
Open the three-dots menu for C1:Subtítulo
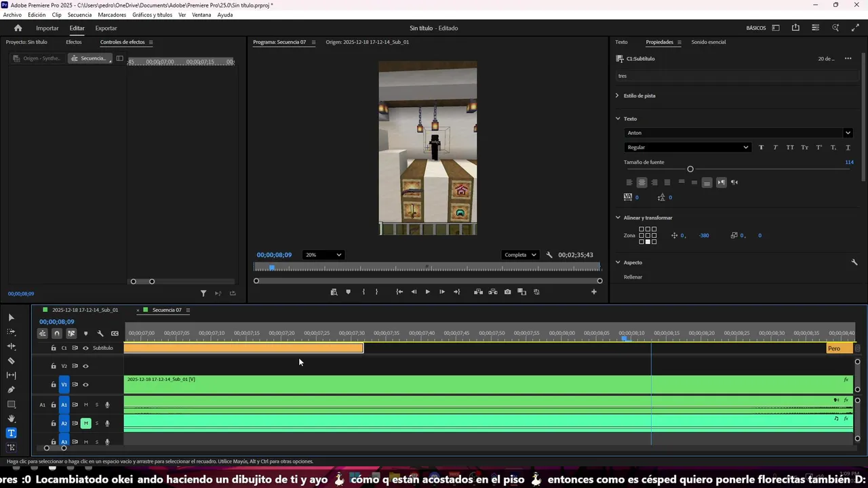coord(848,59)
